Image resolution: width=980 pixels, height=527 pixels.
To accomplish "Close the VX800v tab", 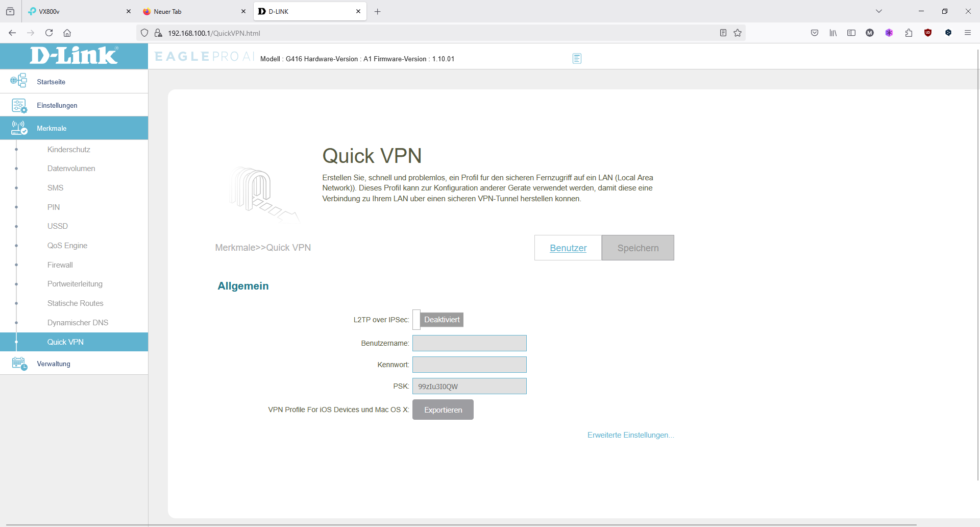I will coord(129,11).
